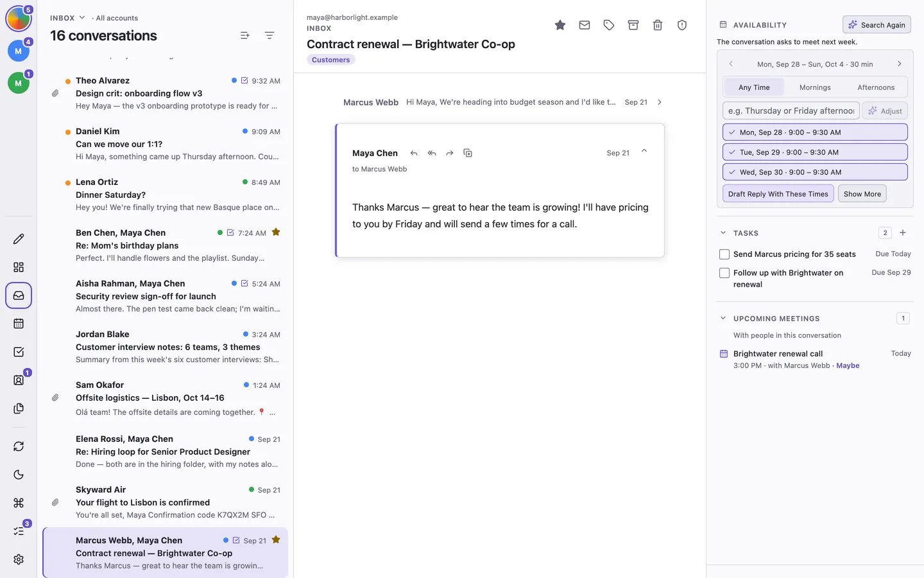Go to the next week in Availability
Image resolution: width=924 pixels, height=578 pixels.
pos(900,64)
